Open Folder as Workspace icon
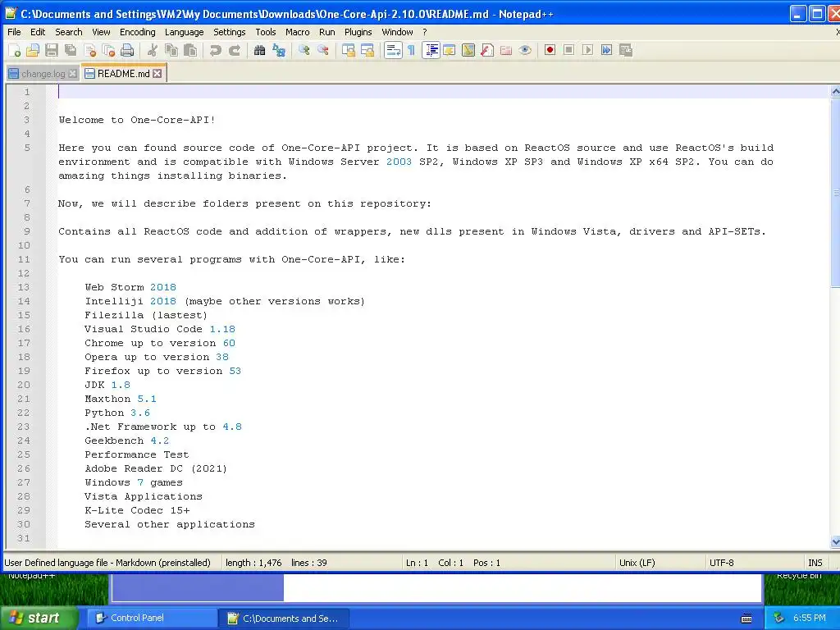This screenshot has height=630, width=840. click(505, 50)
